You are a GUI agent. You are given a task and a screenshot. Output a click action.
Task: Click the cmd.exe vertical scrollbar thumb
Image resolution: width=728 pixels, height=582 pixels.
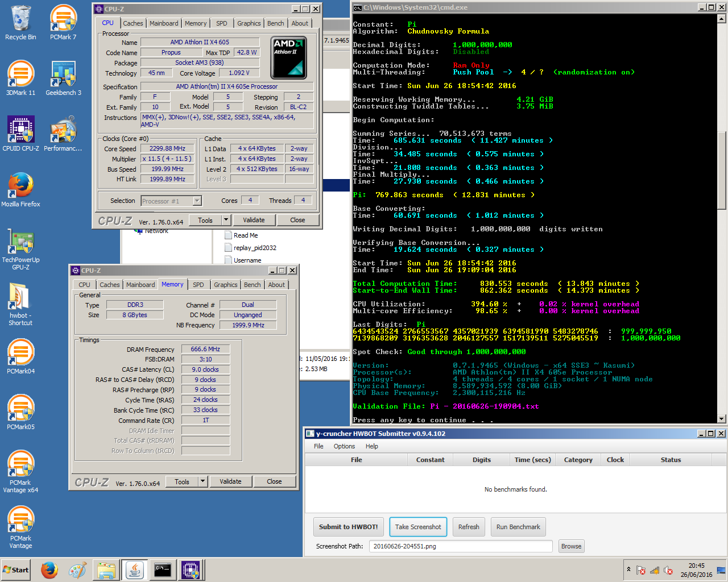(722, 171)
